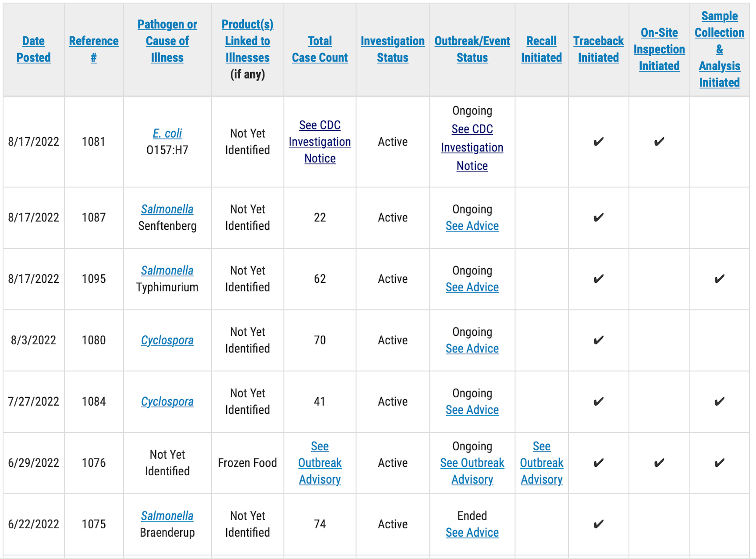Click the Reference # column header

point(94,49)
